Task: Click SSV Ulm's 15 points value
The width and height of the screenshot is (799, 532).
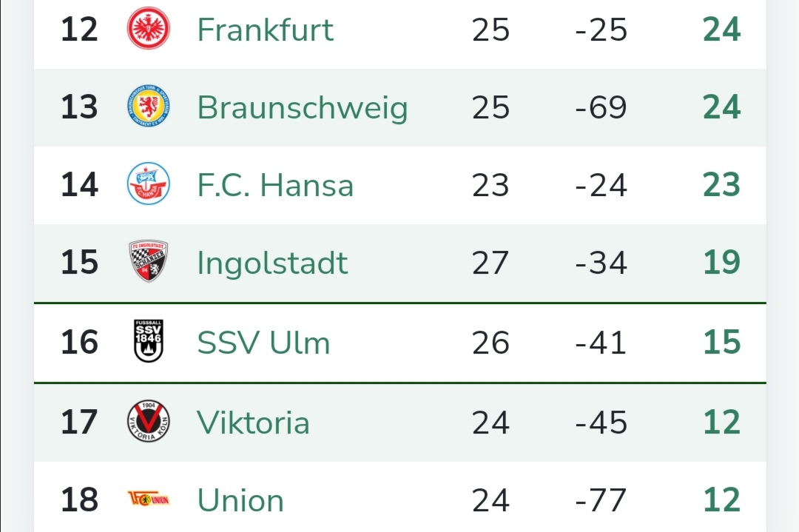Action: click(721, 343)
